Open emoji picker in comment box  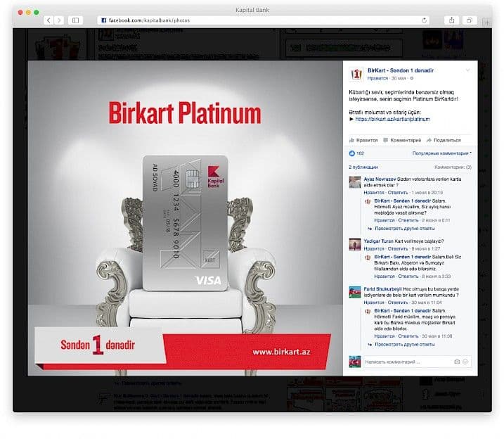(x=465, y=362)
